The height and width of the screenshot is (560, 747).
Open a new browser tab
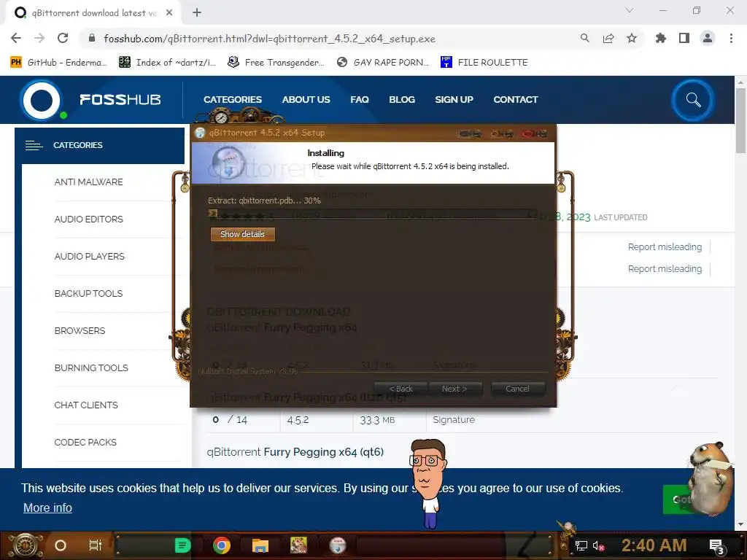tap(197, 13)
